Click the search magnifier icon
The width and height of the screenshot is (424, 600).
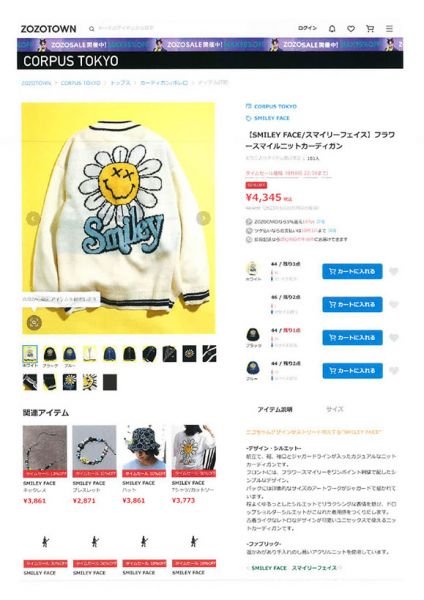tap(92, 29)
